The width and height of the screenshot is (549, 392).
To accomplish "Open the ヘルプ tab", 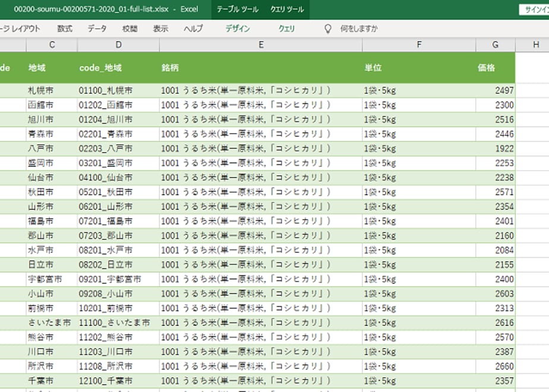I will click(x=193, y=29).
